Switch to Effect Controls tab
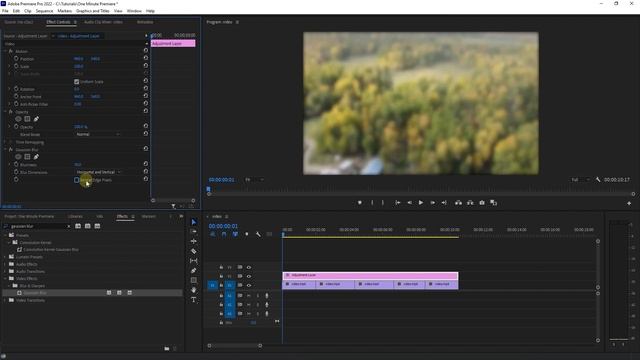The image size is (640, 360). click(x=58, y=22)
